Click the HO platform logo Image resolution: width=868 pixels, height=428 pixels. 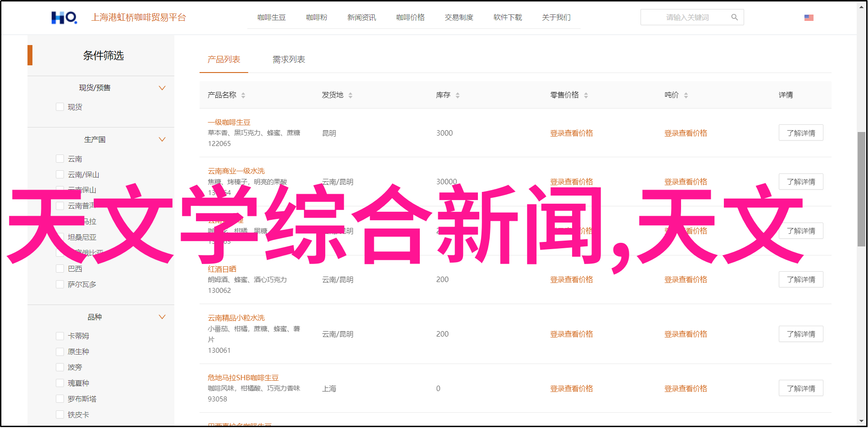tap(64, 18)
